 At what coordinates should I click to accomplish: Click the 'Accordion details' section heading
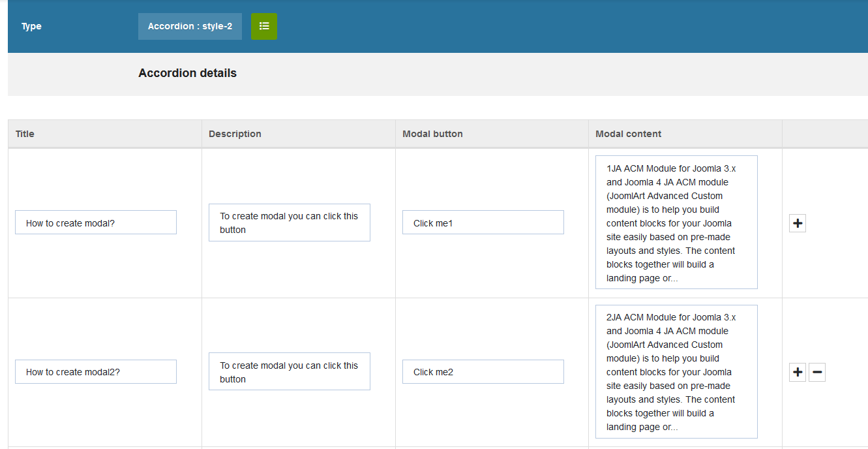[x=187, y=73]
